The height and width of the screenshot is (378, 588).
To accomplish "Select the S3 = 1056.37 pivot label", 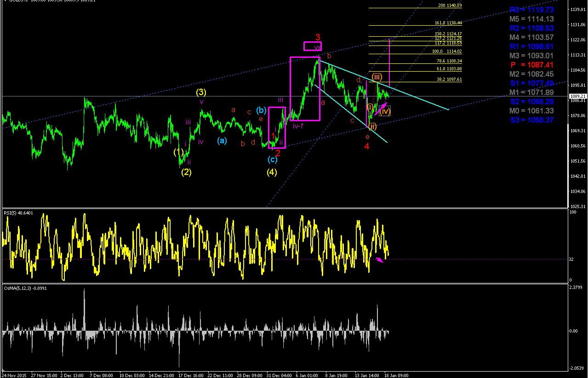I will [x=531, y=120].
